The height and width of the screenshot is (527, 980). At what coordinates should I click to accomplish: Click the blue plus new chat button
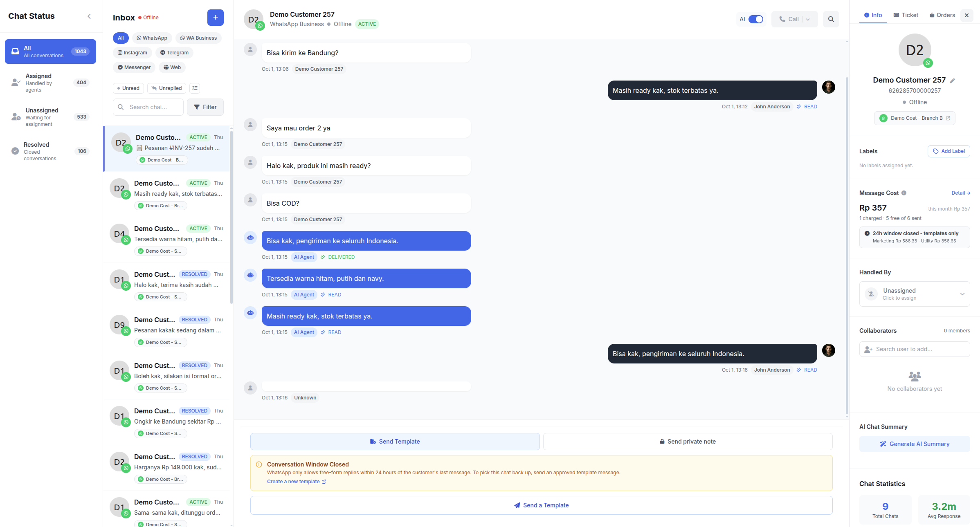(215, 18)
